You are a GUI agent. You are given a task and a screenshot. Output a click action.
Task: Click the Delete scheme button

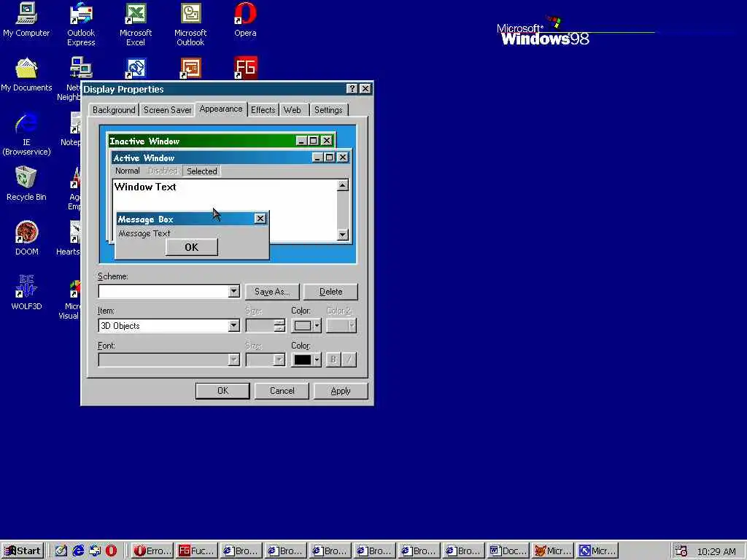tap(330, 292)
